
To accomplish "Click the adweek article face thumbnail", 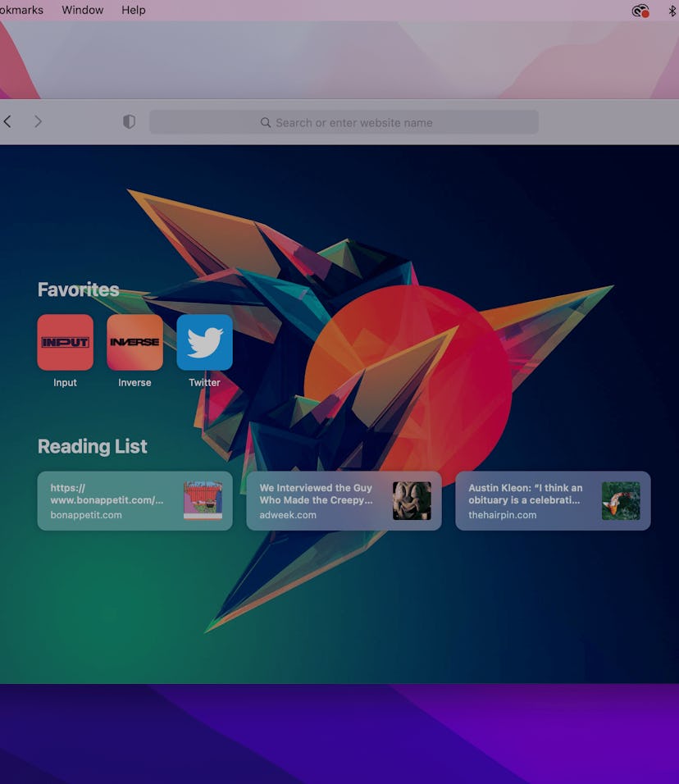I will 412,500.
